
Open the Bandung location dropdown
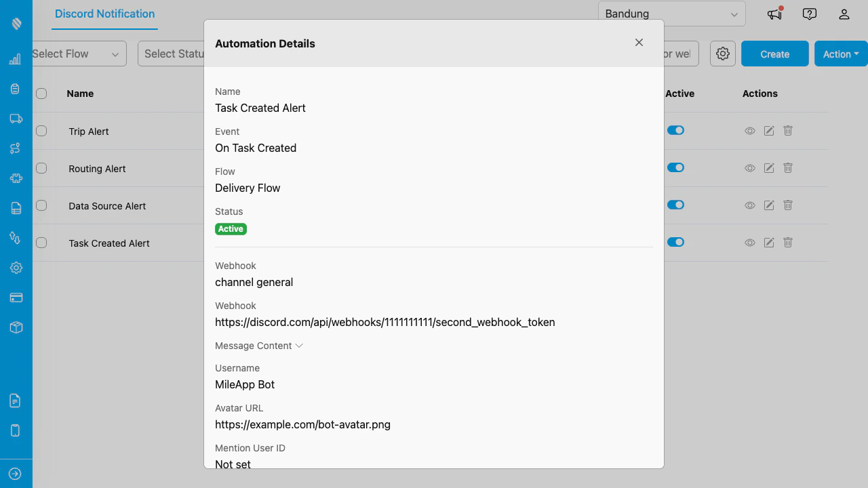coord(671,14)
